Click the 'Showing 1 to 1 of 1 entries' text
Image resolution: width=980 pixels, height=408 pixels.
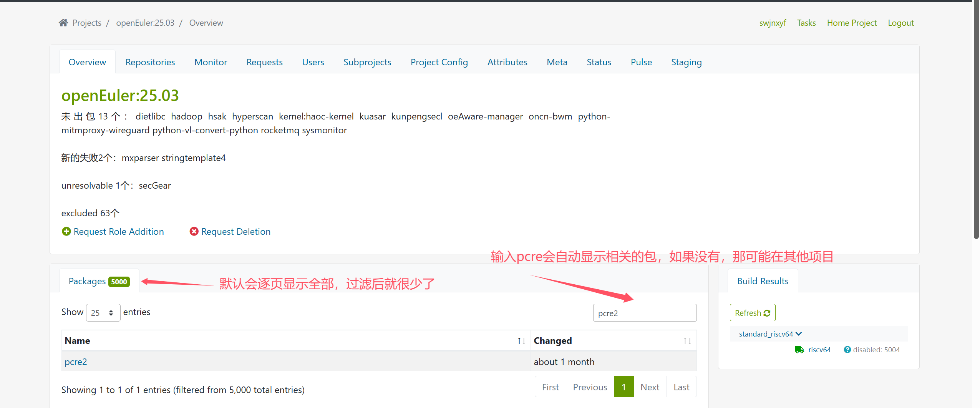tap(183, 390)
